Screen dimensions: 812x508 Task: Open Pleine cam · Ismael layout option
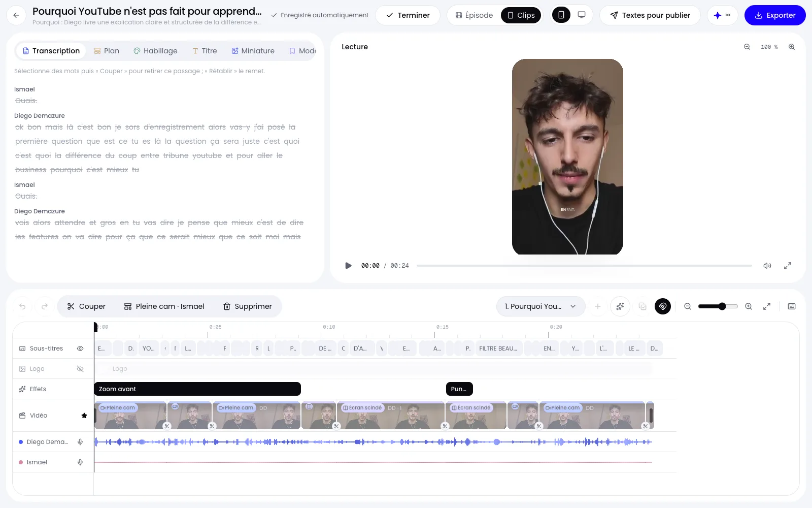point(164,306)
